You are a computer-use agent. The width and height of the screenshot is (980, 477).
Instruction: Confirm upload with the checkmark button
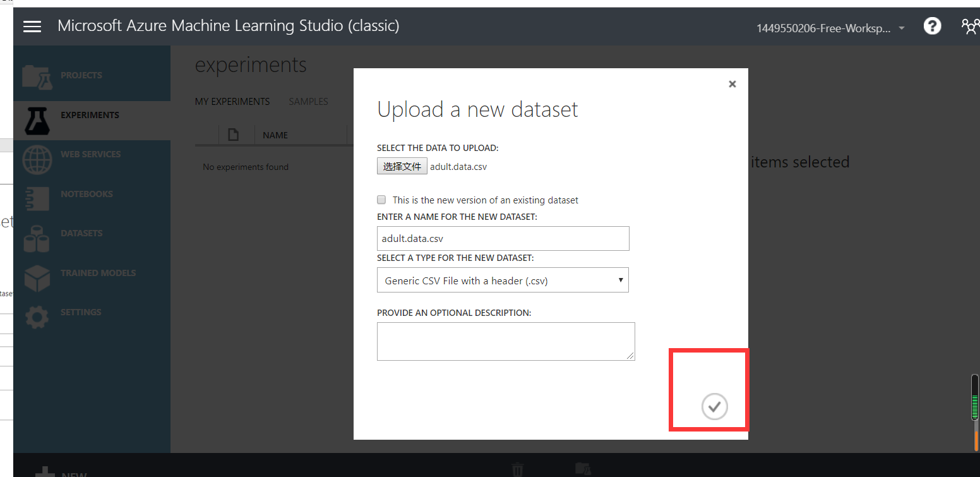715,406
